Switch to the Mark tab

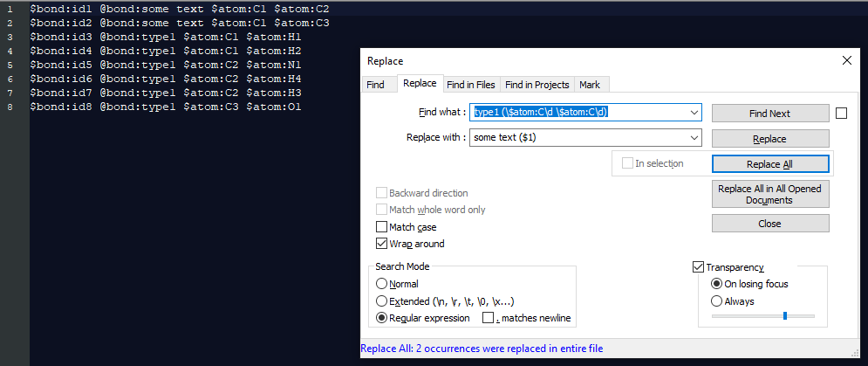pos(590,84)
